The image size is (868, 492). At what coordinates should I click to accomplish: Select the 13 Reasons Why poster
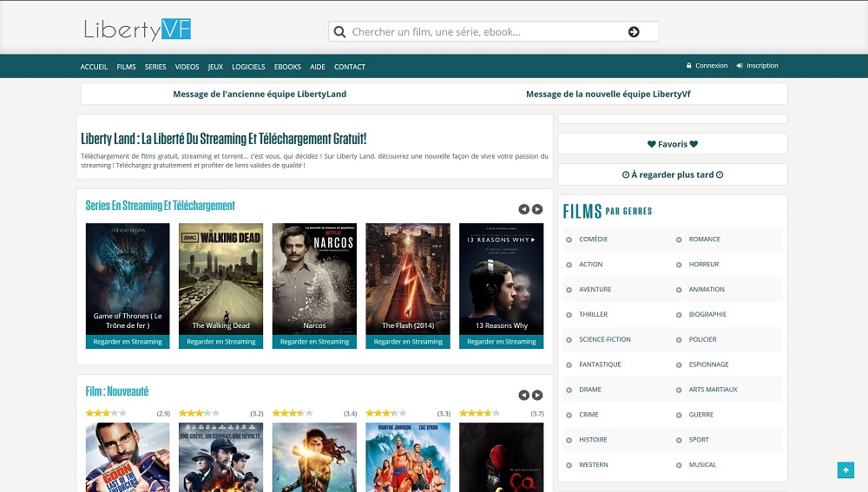coord(502,279)
